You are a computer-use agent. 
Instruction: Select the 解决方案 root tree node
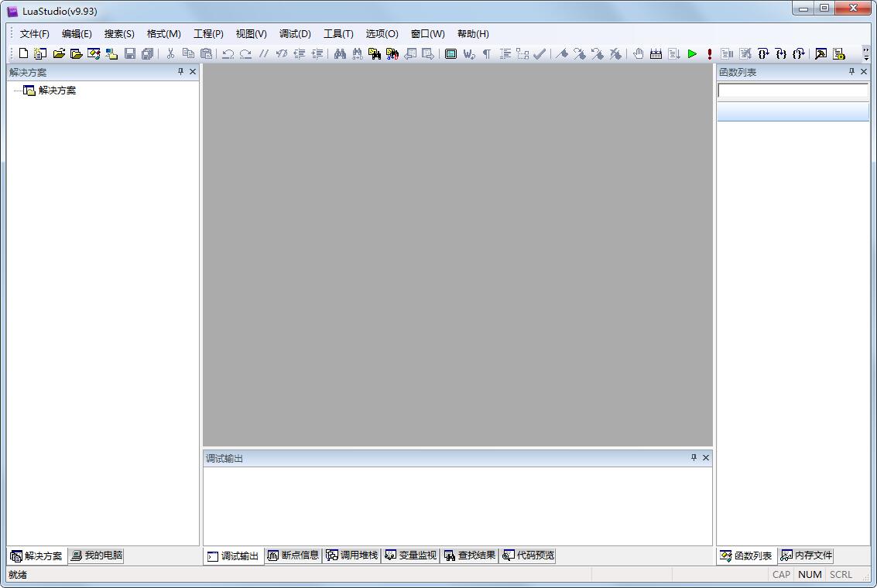click(x=57, y=91)
